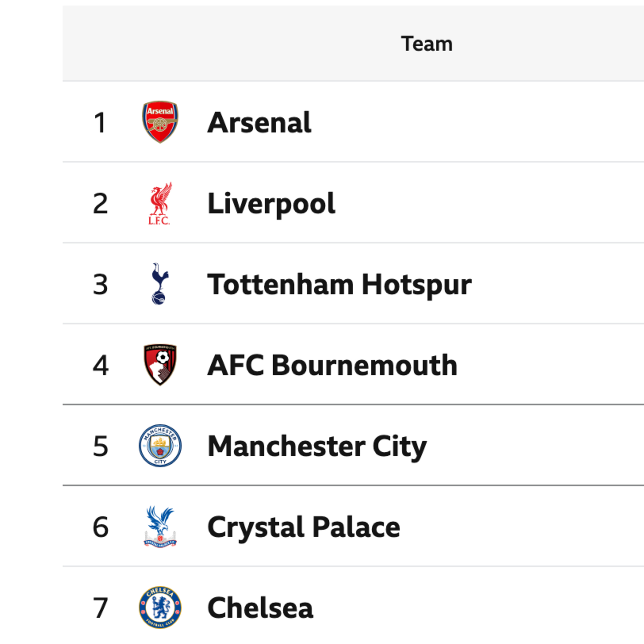The width and height of the screenshot is (644, 644).
Task: Open the Arsenal team link
Action: [259, 123]
